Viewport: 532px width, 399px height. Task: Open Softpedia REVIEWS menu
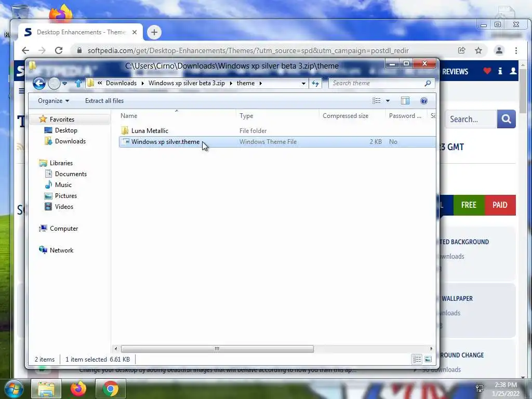[x=455, y=72]
